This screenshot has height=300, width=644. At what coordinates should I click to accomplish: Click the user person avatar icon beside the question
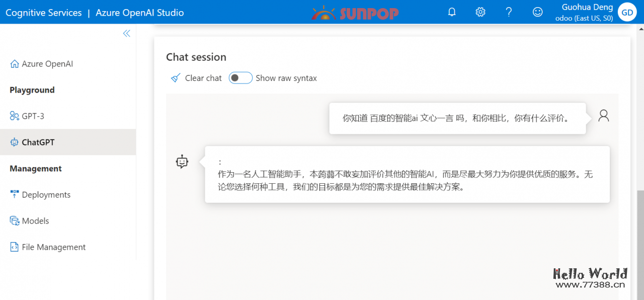pos(603,115)
